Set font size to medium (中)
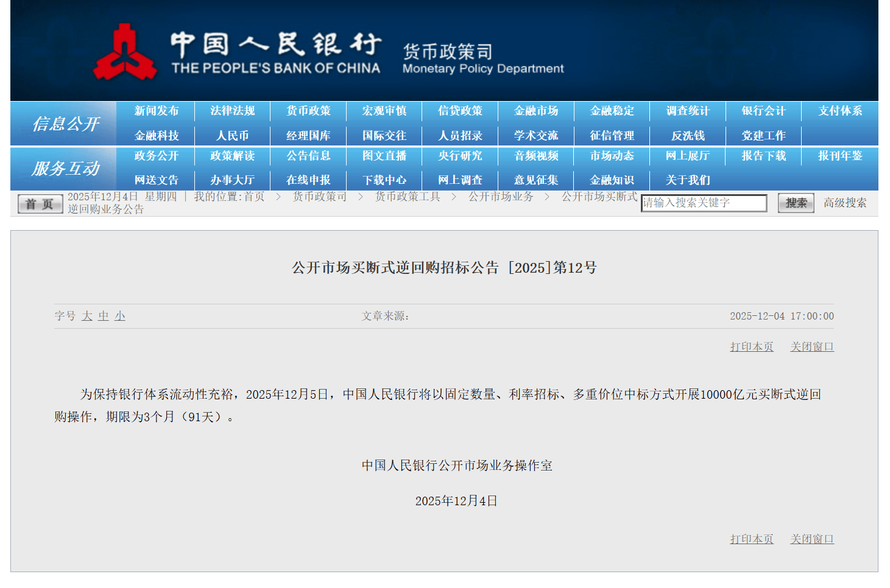 104,316
